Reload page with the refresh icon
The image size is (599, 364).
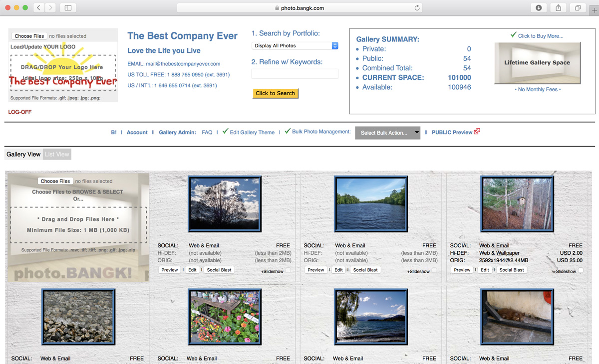tap(417, 8)
